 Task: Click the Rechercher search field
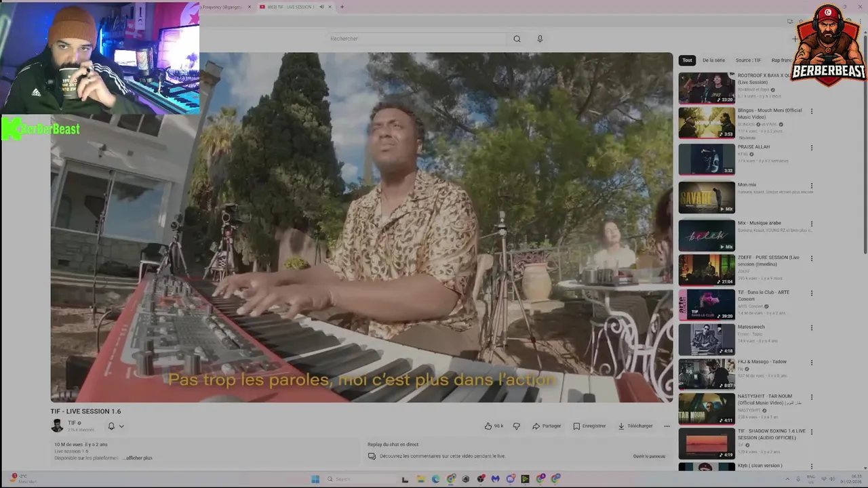[415, 39]
